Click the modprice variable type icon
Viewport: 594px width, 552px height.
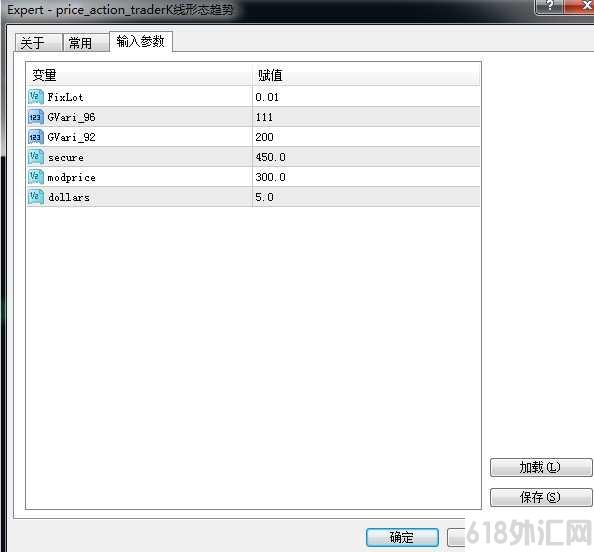point(36,177)
